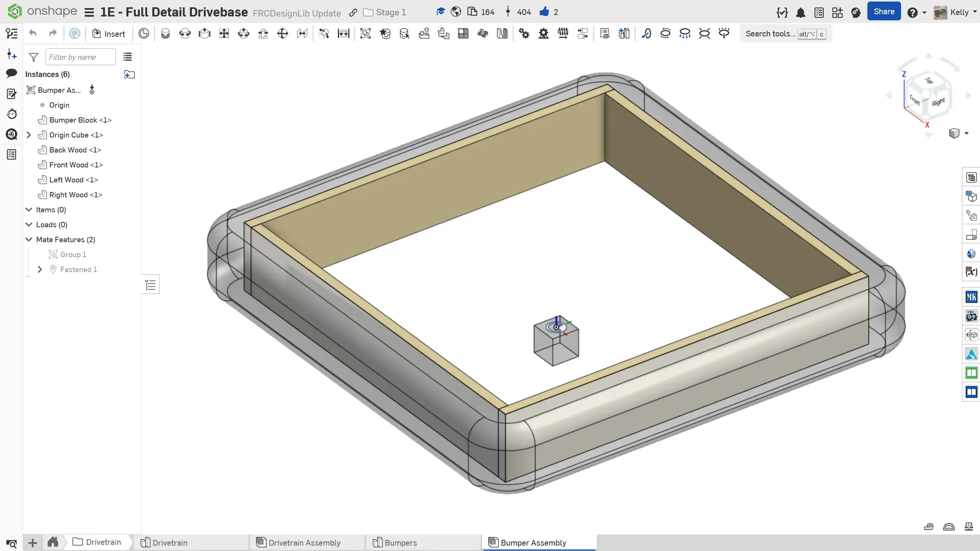Open the notifications bell
The height and width of the screenshot is (551, 980).
(x=800, y=13)
